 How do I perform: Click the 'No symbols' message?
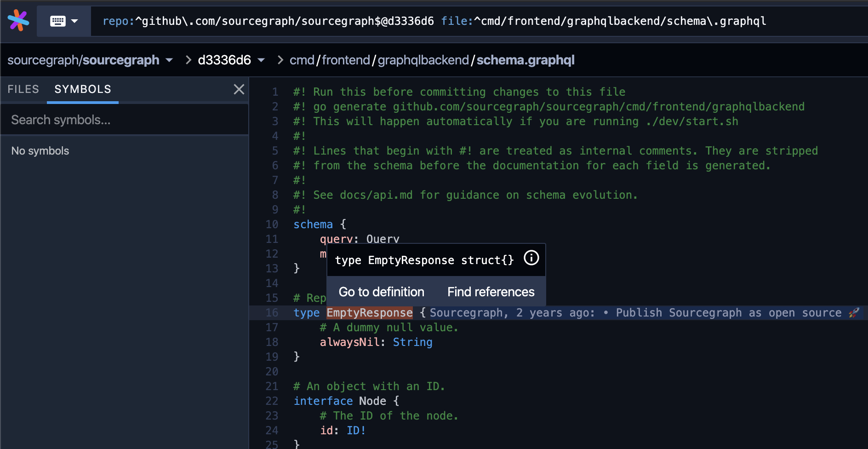coord(40,151)
